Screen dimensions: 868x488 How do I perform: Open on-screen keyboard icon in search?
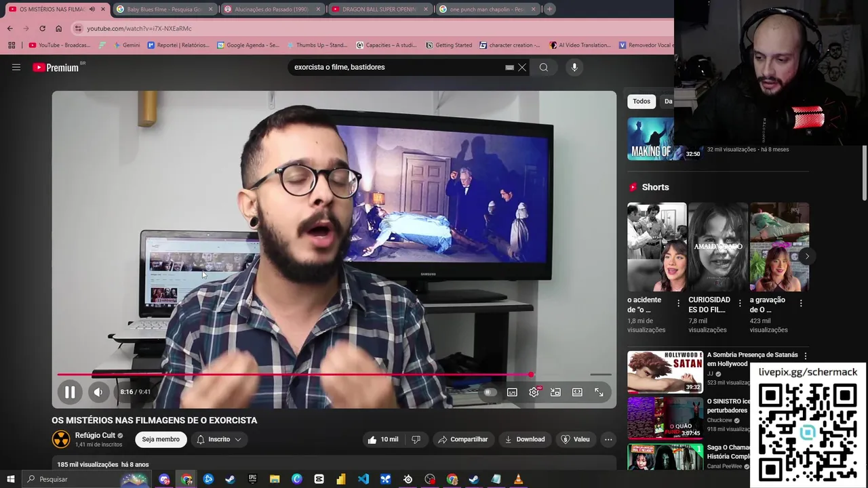(x=509, y=67)
